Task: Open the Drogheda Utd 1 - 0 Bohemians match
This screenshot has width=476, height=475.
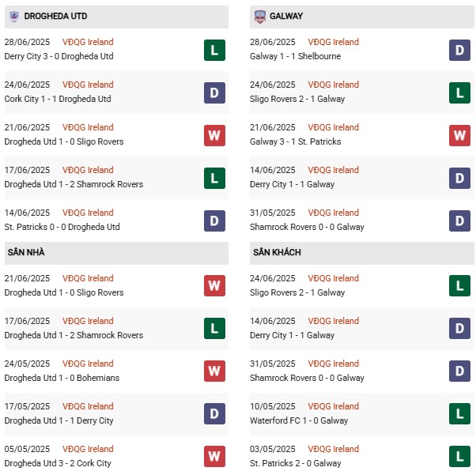Action: click(x=62, y=378)
